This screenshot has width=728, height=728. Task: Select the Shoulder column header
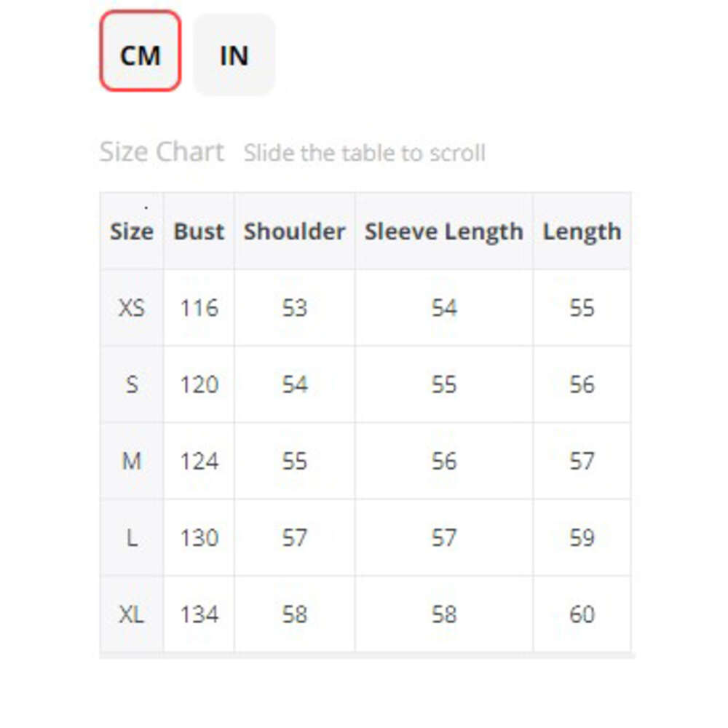(x=294, y=232)
